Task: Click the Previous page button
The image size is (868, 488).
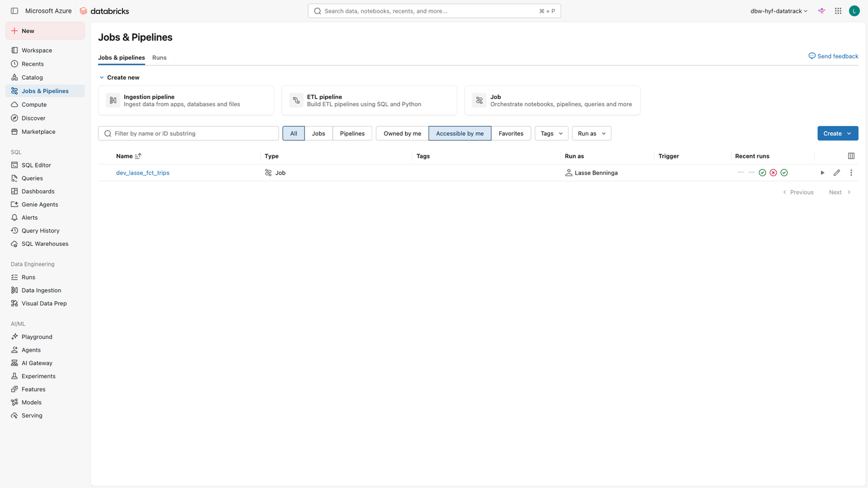Action: (x=798, y=192)
